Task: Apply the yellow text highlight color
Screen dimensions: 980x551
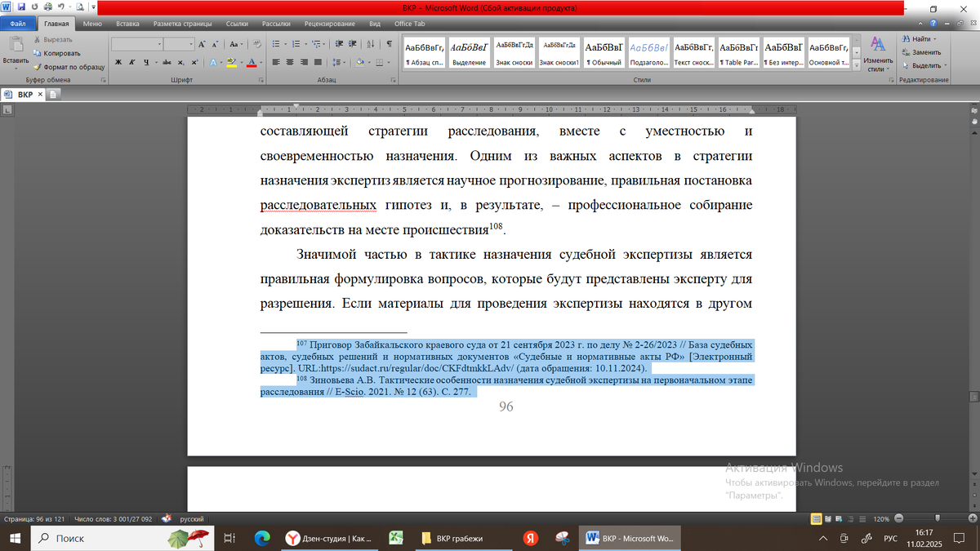Action: 232,62
